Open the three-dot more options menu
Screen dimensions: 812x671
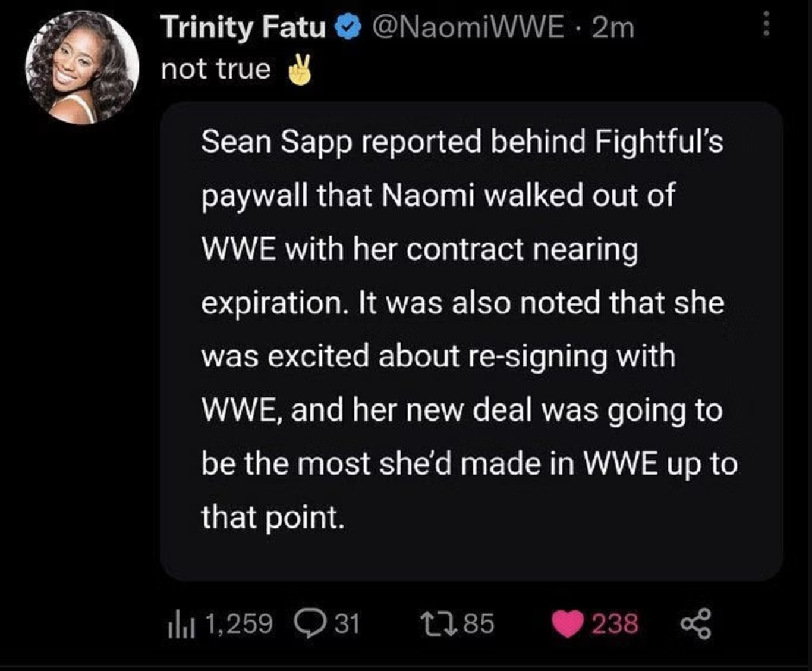766,25
